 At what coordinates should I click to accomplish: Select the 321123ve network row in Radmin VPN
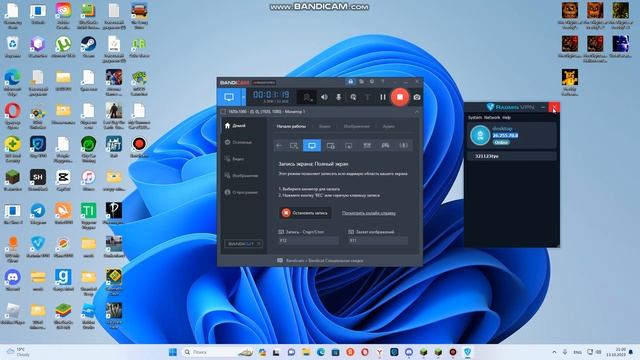pyautogui.click(x=512, y=156)
